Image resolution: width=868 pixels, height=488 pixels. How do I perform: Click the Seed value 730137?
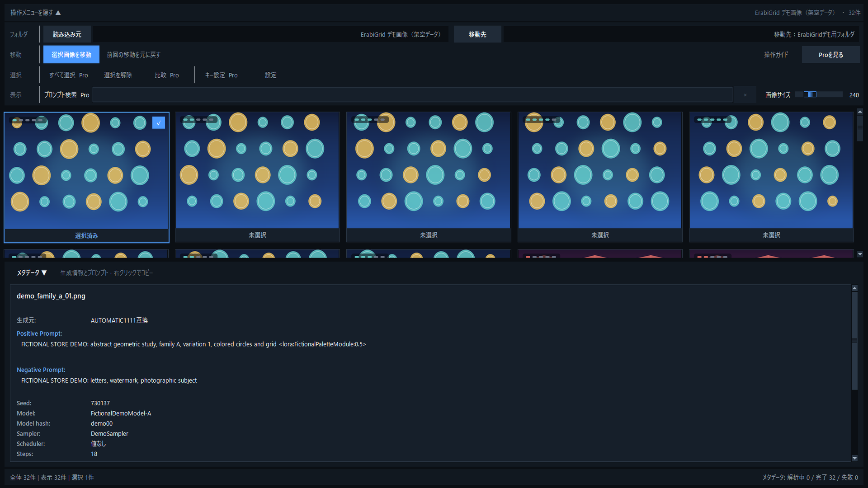click(x=100, y=403)
